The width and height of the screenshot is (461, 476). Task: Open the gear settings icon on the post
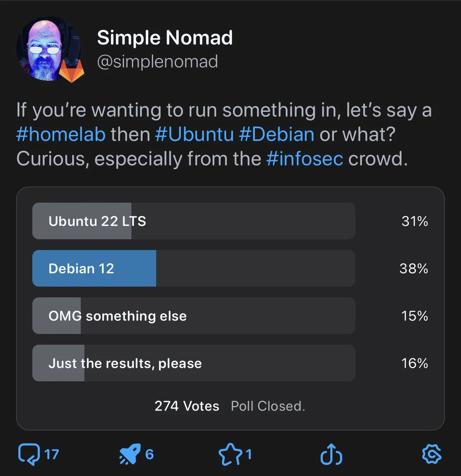click(432, 454)
